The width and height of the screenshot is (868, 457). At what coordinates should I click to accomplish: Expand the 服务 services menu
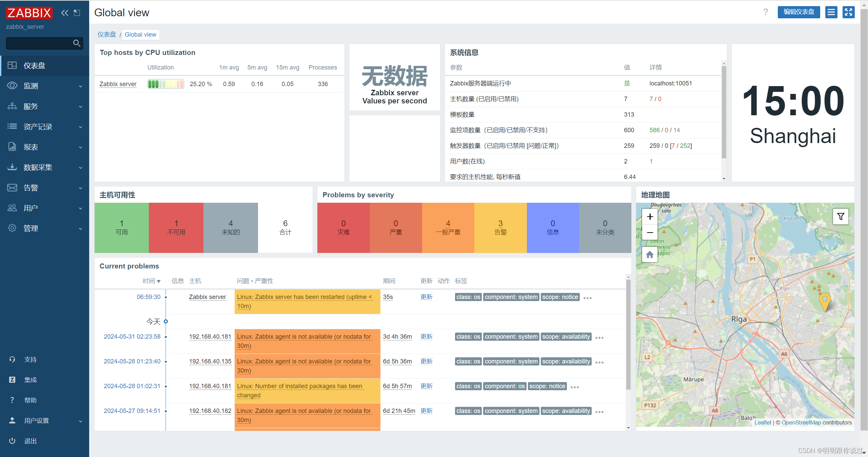(44, 106)
